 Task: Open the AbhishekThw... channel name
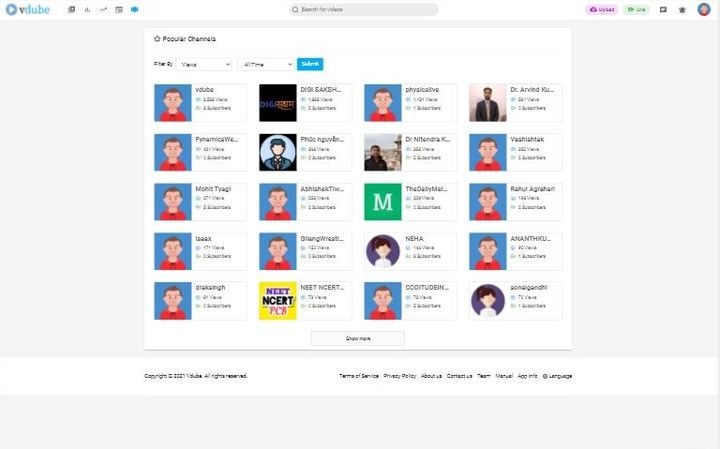pos(322,189)
